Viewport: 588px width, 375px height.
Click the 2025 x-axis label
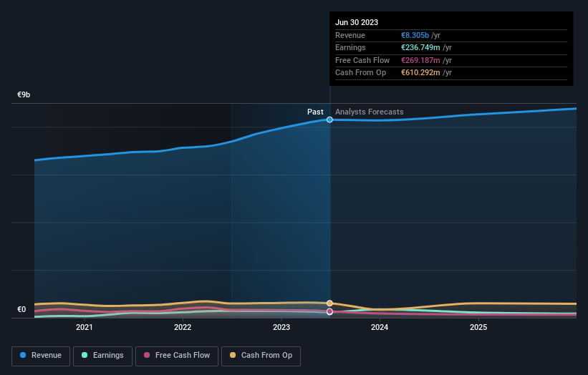[478, 327]
